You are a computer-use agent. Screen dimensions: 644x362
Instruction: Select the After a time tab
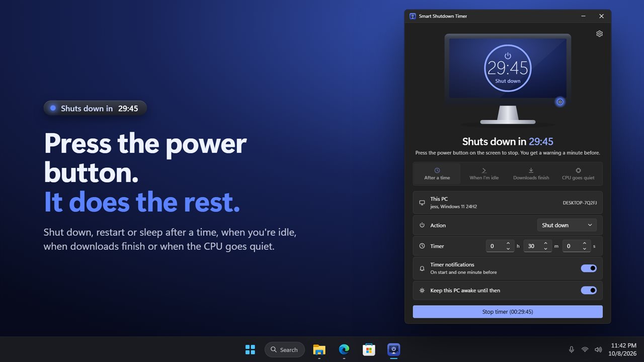pyautogui.click(x=437, y=174)
